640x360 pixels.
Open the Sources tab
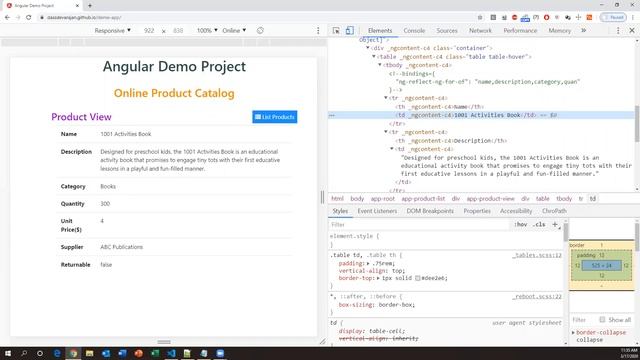coord(447,31)
